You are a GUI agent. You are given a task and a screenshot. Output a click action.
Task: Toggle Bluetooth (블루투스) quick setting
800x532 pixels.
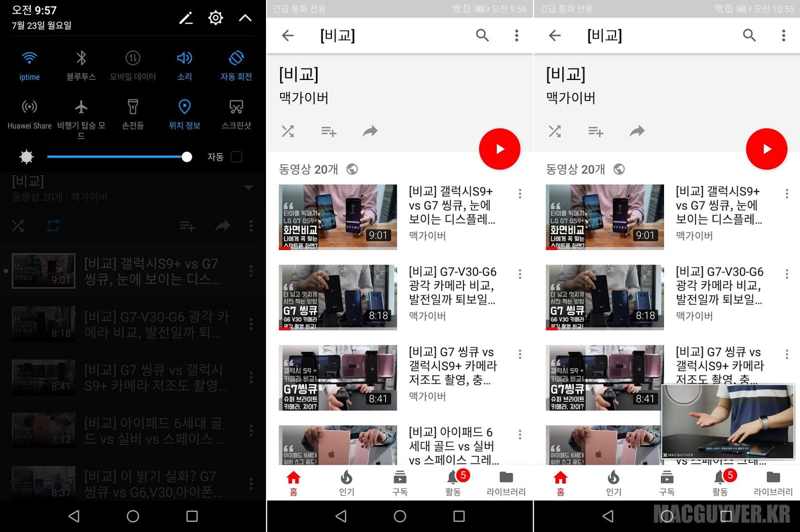pyautogui.click(x=81, y=66)
